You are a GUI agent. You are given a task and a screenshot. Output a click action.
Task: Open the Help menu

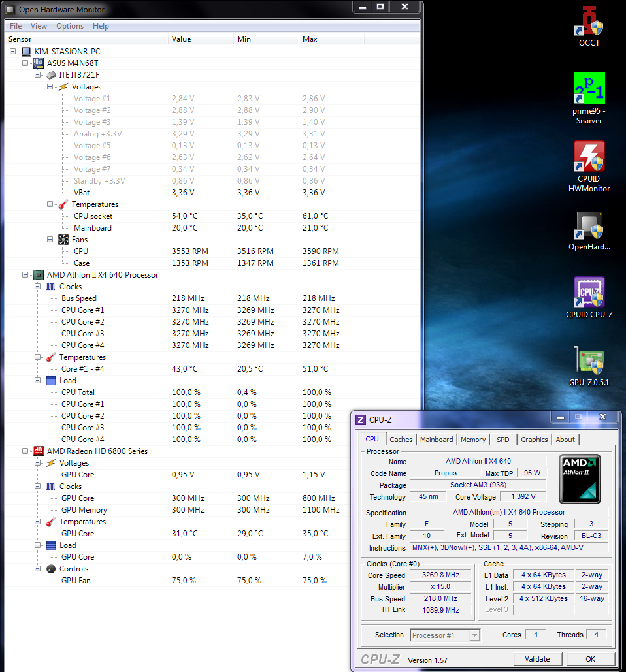tap(101, 26)
